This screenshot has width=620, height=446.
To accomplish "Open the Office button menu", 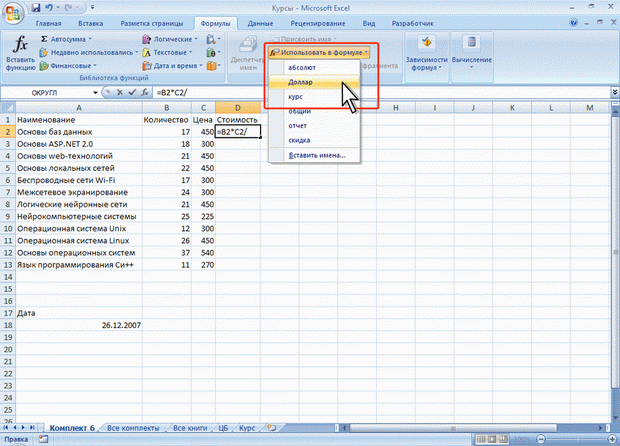I will (x=13, y=11).
